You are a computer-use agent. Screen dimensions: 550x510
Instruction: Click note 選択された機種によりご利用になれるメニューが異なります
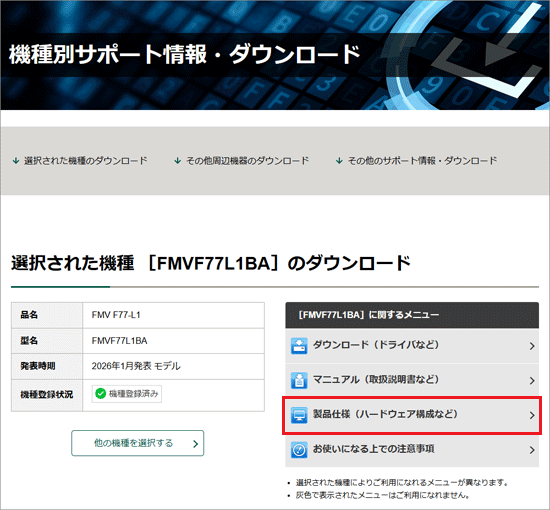(402, 483)
